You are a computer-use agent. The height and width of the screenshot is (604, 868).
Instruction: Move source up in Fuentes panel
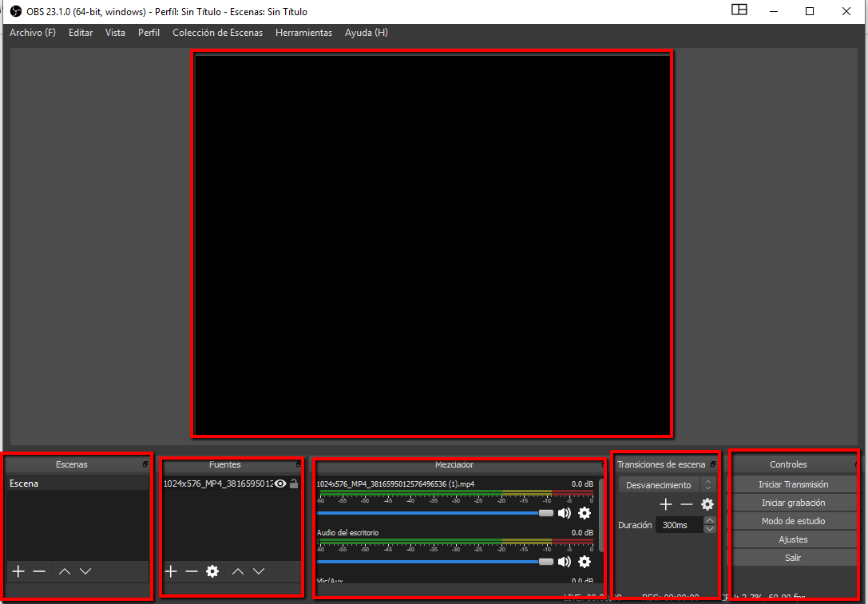(x=237, y=571)
